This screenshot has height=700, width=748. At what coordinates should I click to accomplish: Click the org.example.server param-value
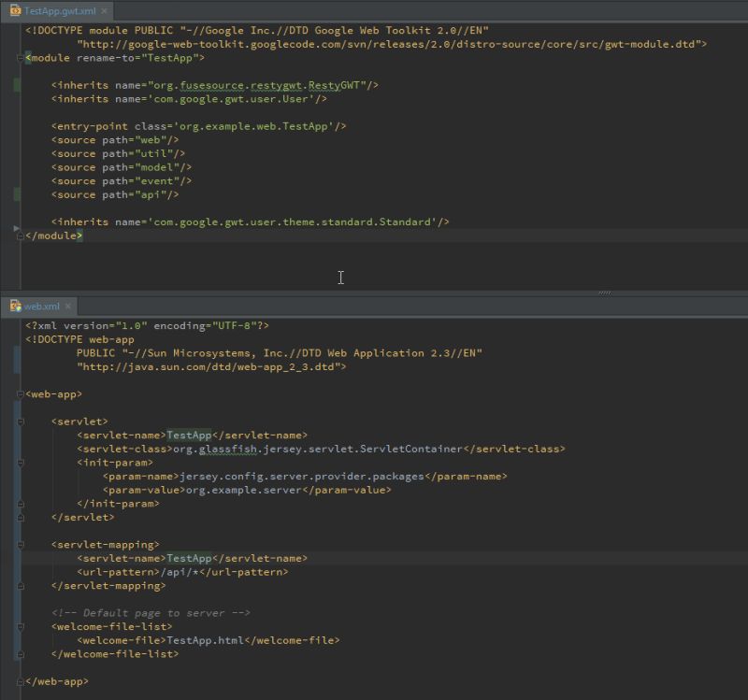click(243, 491)
